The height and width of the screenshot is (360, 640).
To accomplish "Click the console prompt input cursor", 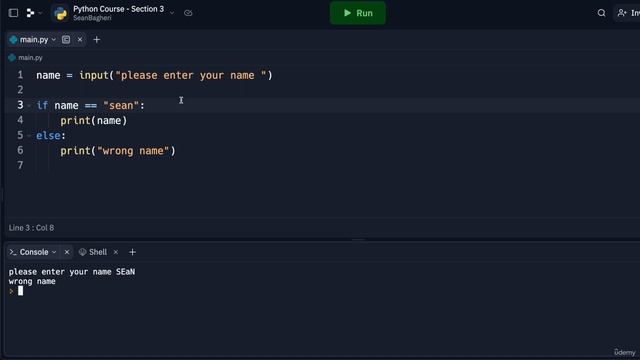I will [20, 291].
